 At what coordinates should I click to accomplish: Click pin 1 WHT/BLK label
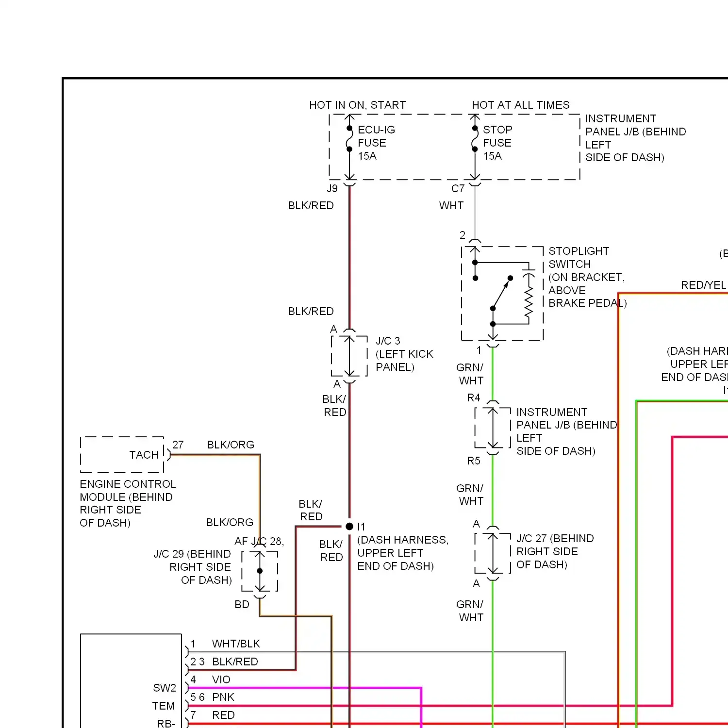225,644
